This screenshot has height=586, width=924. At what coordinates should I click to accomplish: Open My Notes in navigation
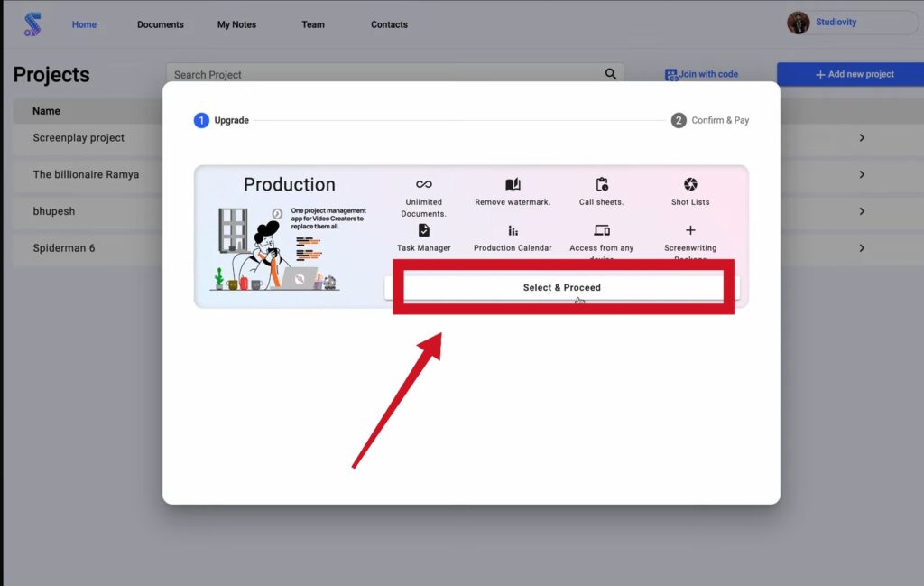[236, 24]
